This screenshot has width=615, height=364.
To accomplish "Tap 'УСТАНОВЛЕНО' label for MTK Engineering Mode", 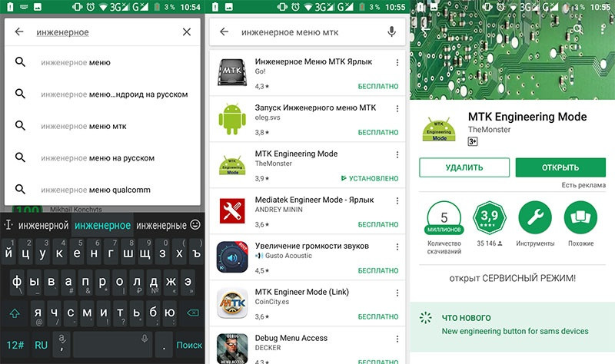I will [x=370, y=178].
